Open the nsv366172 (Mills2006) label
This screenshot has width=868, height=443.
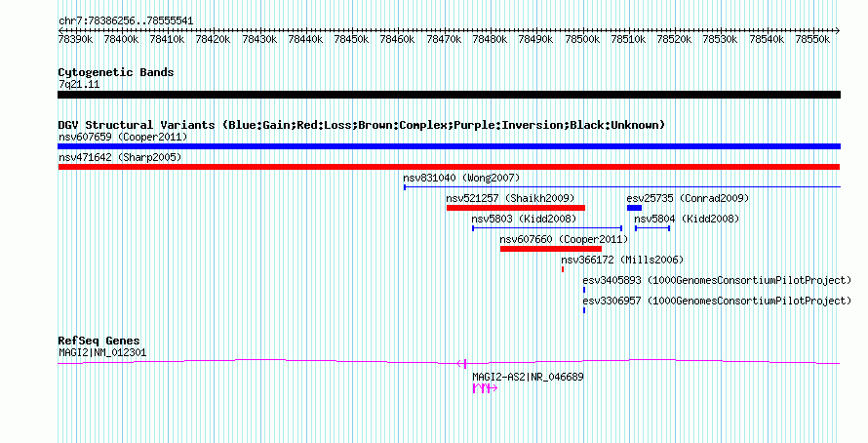click(x=622, y=260)
